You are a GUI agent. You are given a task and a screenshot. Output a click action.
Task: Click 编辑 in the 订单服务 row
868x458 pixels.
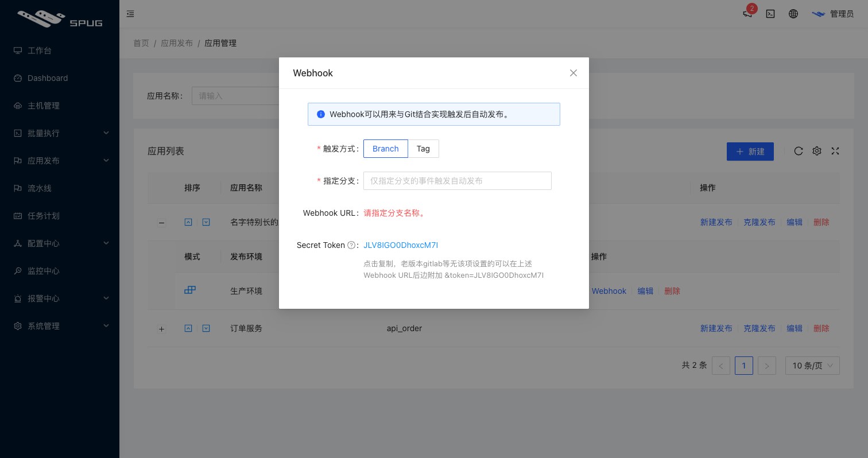tap(795, 328)
